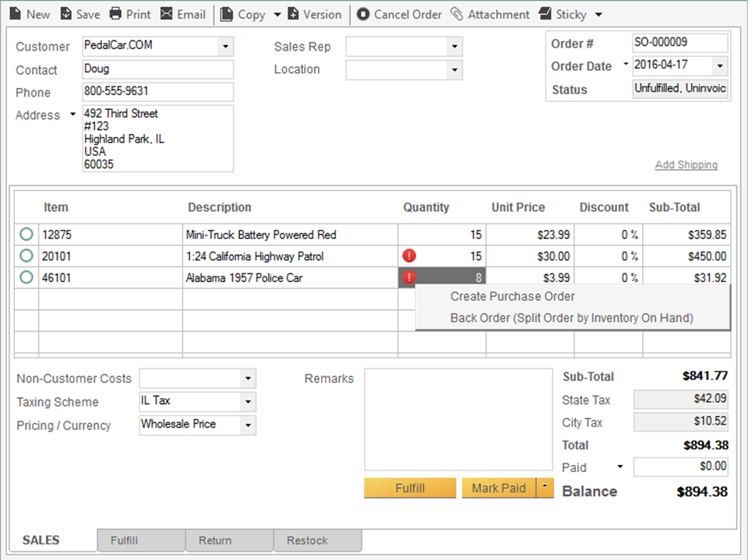This screenshot has width=748, height=560.
Task: Click the Add Shipping link
Action: [x=686, y=164]
